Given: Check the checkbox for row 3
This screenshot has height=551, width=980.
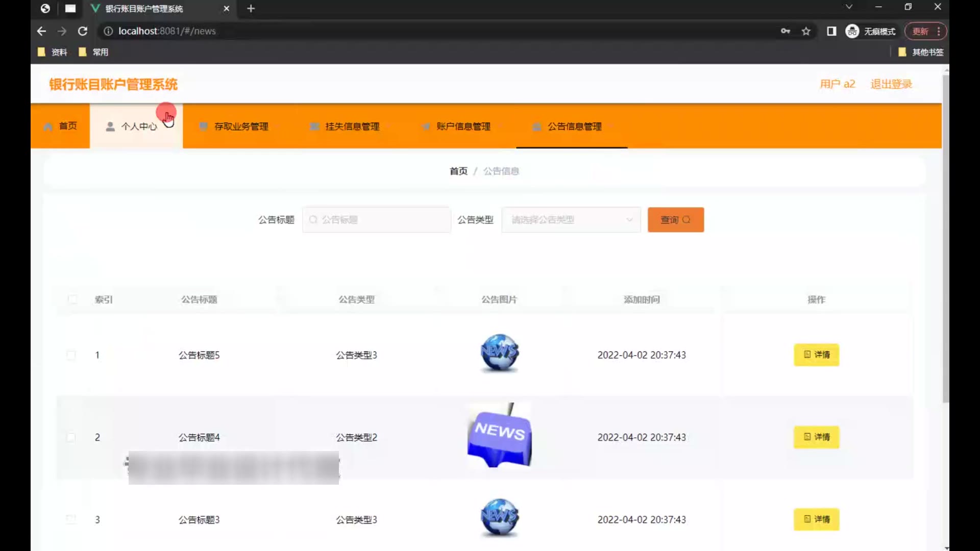Looking at the screenshot, I should (x=71, y=519).
